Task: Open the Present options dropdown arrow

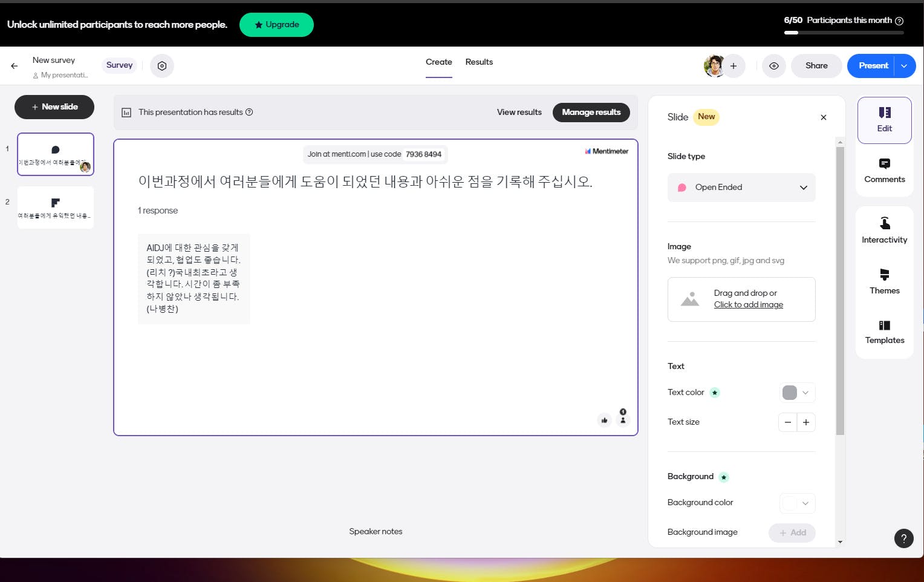Action: click(x=904, y=66)
